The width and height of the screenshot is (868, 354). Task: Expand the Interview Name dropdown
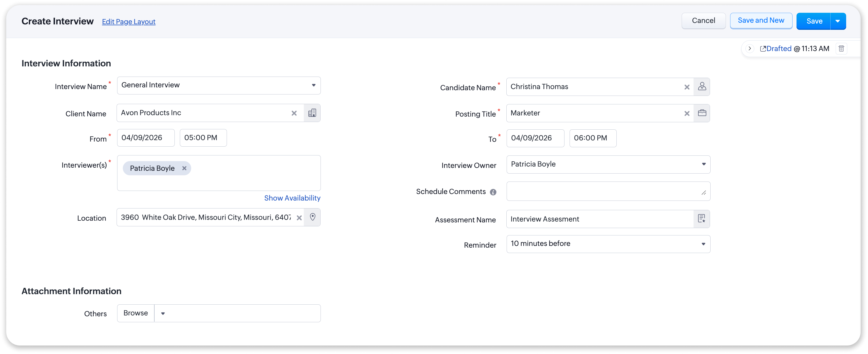tap(313, 86)
